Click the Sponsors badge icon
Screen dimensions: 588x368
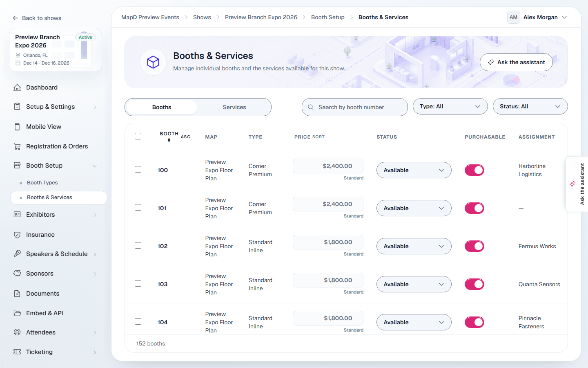[17, 274]
